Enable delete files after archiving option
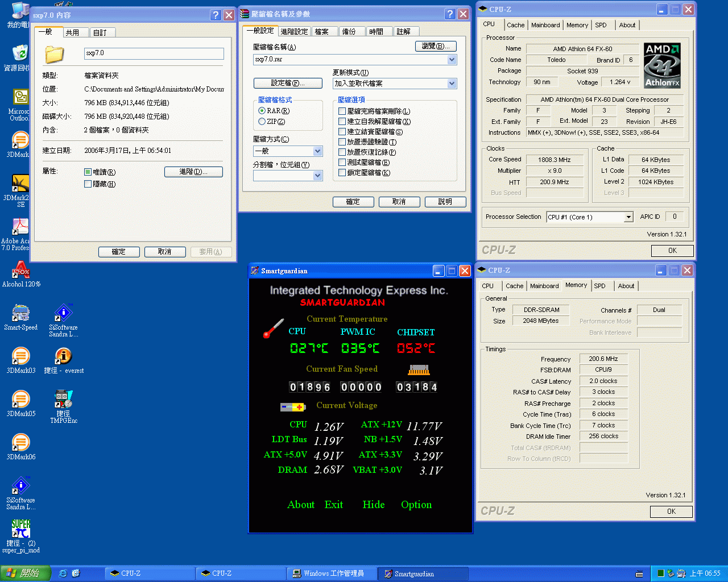728x582 pixels. tap(342, 111)
